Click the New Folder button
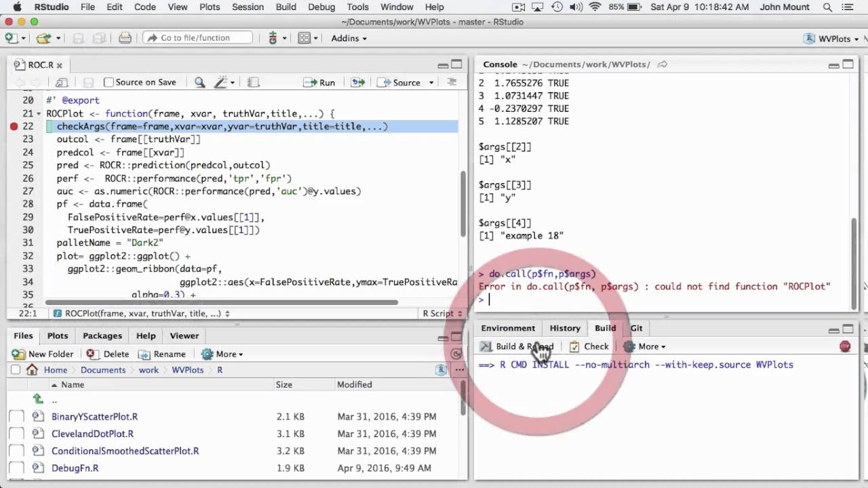This screenshot has height=488, width=868. coord(43,354)
